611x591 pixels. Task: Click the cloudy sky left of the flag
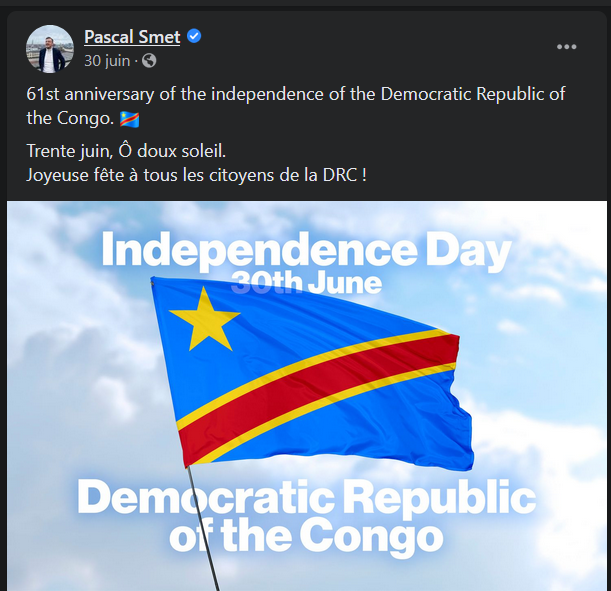[x=80, y=380]
